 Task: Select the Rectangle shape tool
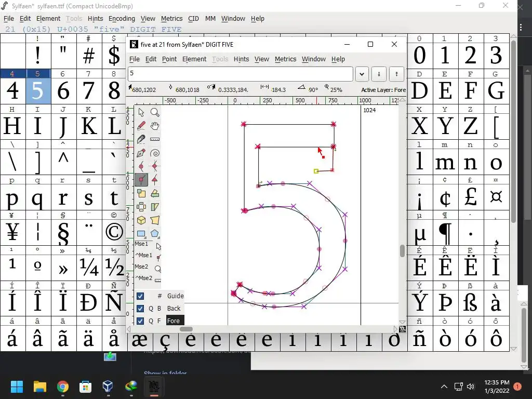coord(141,233)
